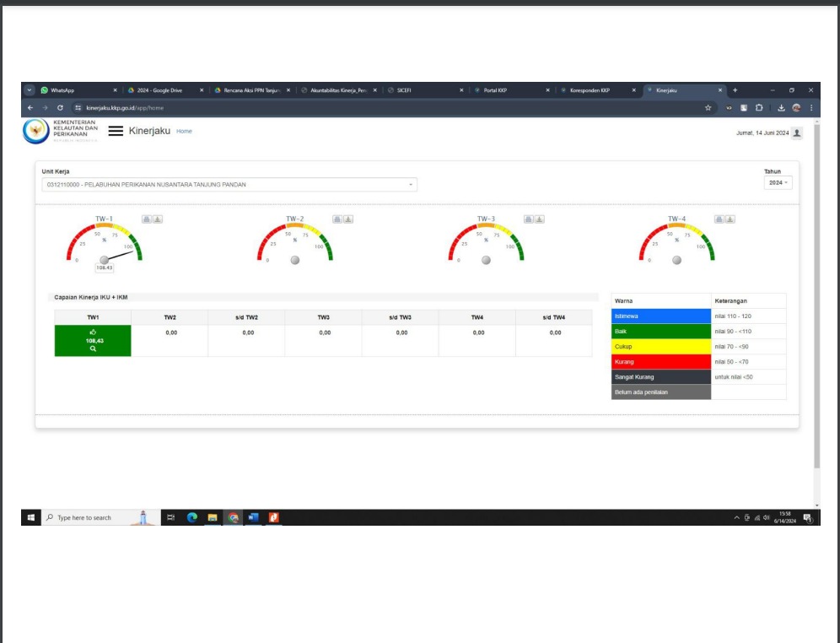
Task: Click the magnifier icon in TW1 cell
Action: (x=94, y=349)
